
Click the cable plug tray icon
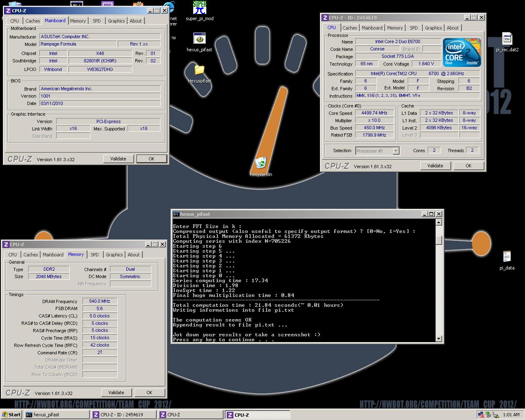(x=495, y=415)
